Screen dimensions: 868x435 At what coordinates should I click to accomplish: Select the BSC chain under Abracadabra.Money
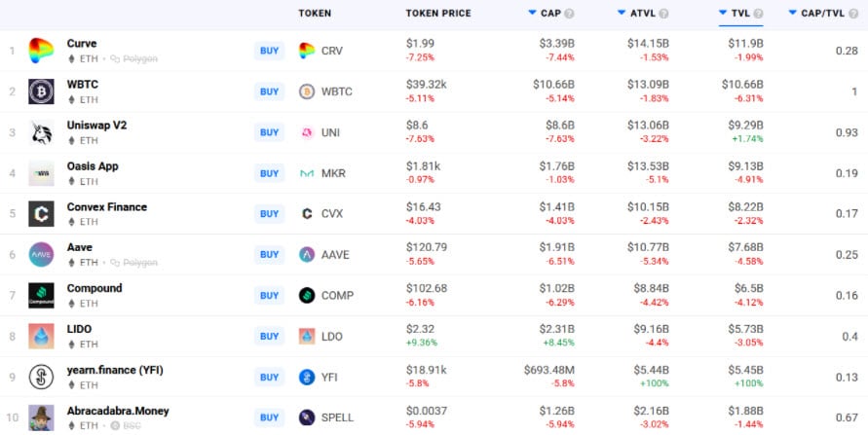[126, 425]
